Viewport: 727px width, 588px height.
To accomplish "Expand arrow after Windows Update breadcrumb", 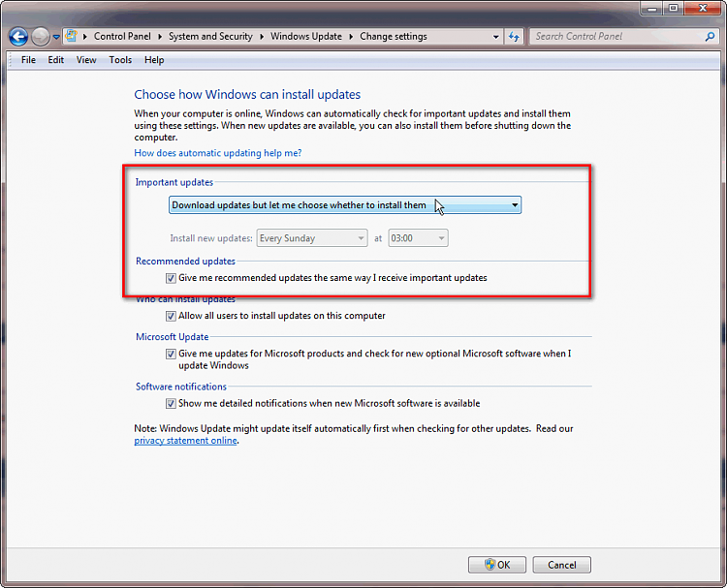I will 351,36.
